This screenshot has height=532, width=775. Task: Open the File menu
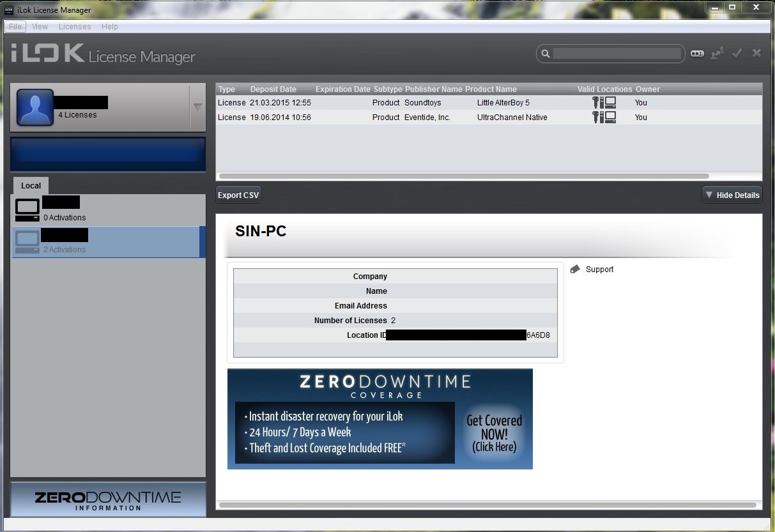pos(15,27)
